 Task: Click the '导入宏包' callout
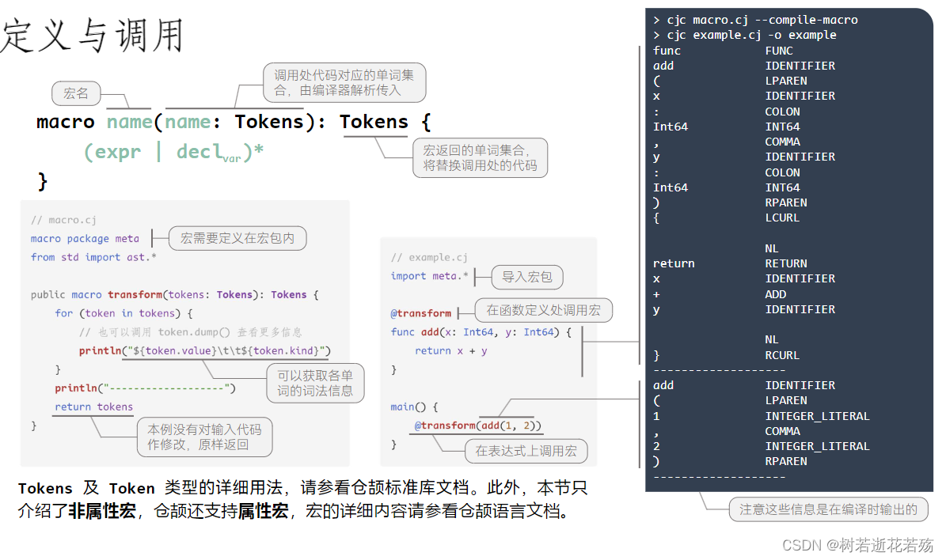[x=527, y=278]
